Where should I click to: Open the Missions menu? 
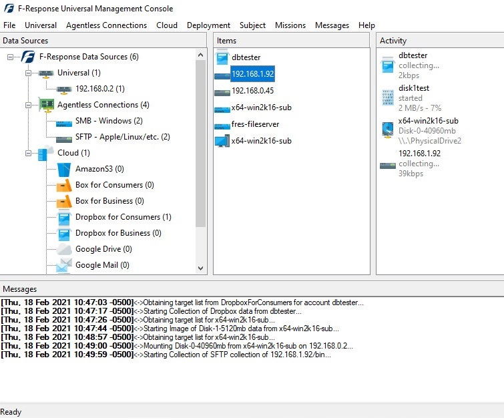[x=290, y=25]
